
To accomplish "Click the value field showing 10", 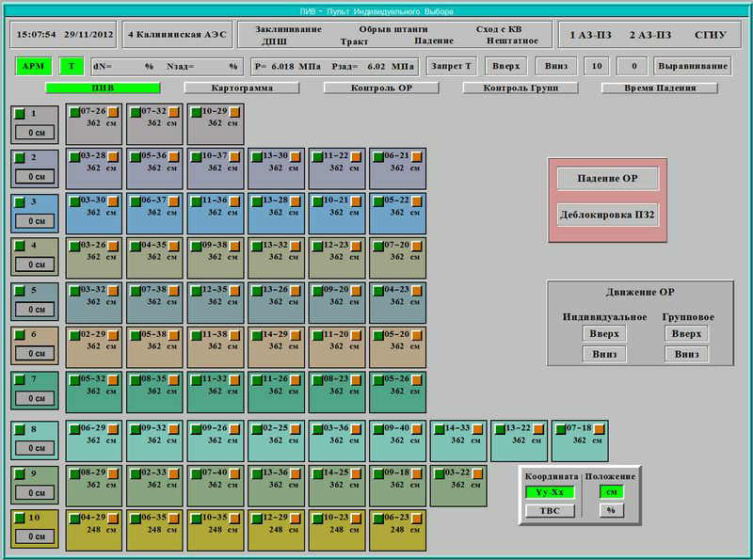I will [x=597, y=66].
